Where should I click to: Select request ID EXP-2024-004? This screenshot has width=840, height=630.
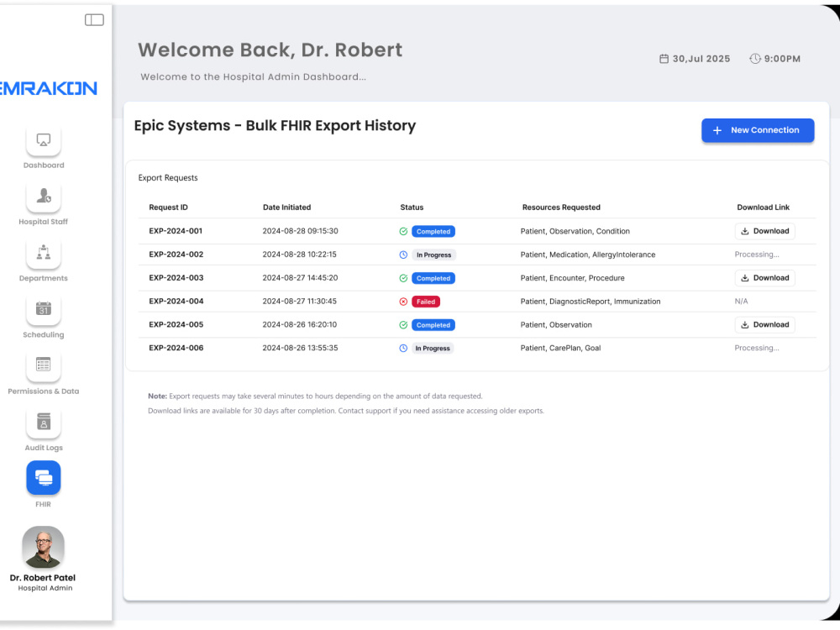(x=176, y=301)
